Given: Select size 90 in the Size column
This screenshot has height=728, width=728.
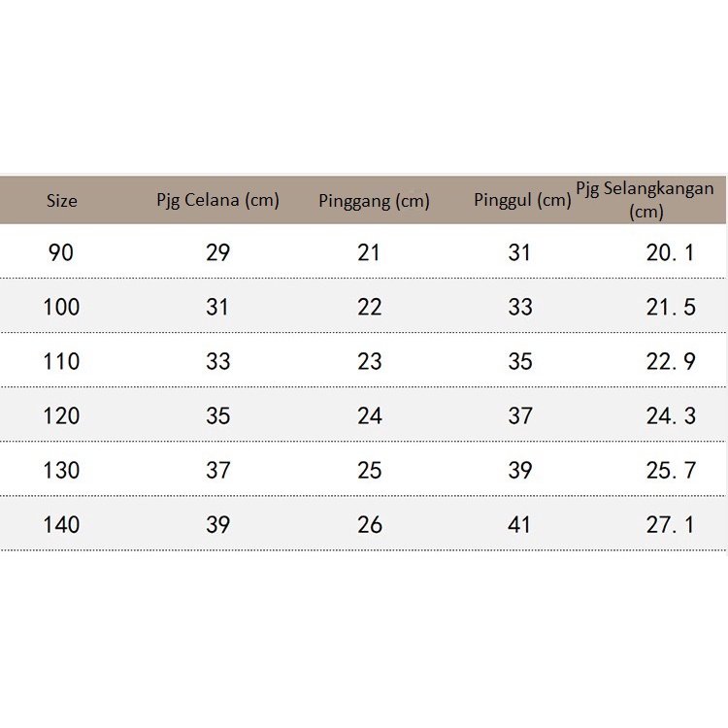Looking at the screenshot, I should pyautogui.click(x=60, y=252).
